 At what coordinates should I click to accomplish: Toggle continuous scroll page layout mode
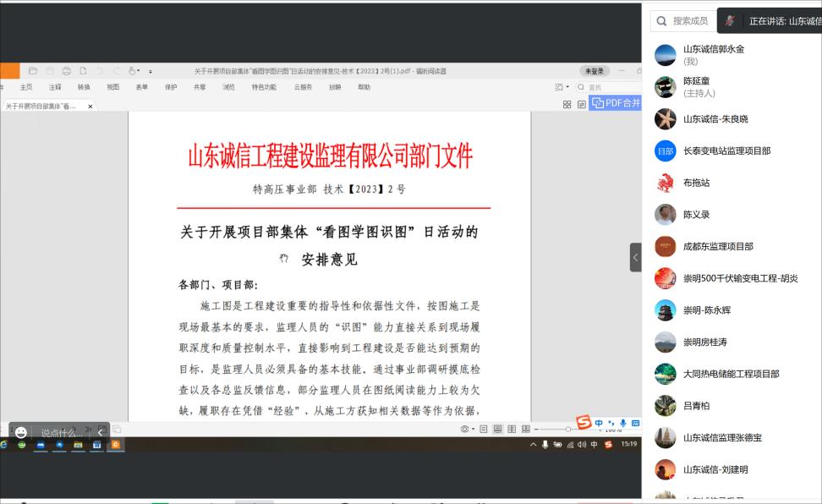point(496,427)
